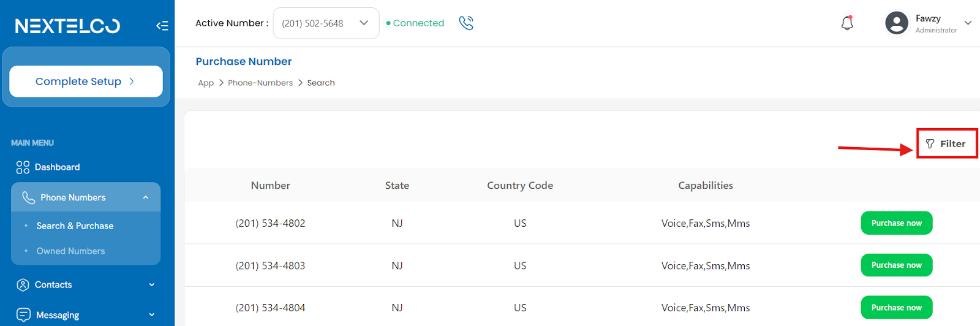The width and height of the screenshot is (980, 326).
Task: Click the Contacts person icon in the sidebar
Action: pos(23,285)
